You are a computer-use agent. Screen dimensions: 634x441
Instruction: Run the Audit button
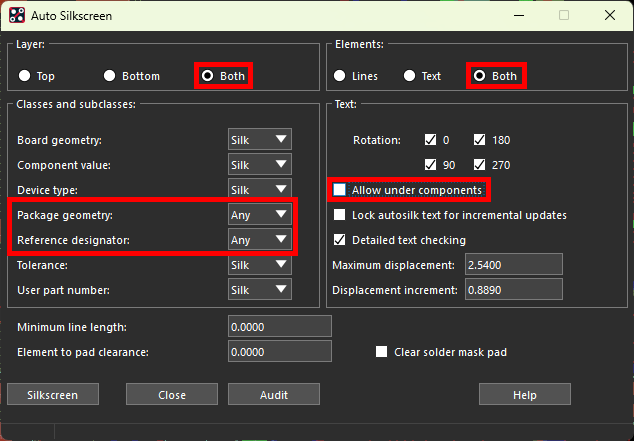point(274,395)
